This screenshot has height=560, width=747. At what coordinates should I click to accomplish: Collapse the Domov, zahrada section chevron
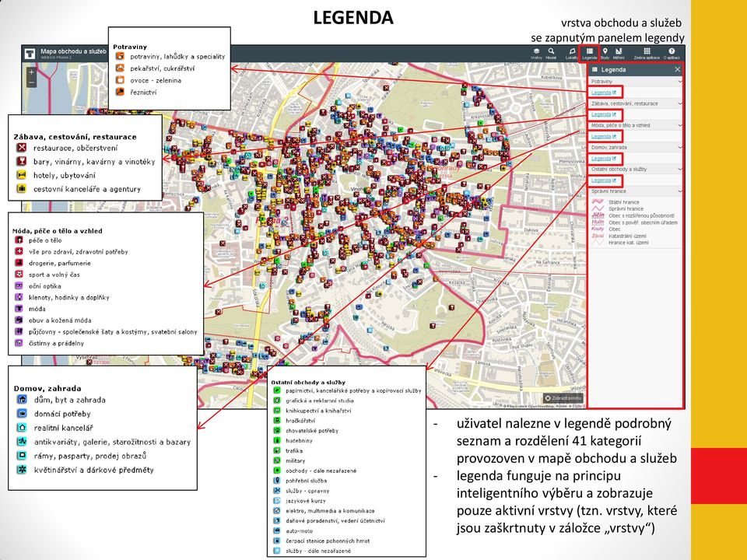(x=679, y=147)
